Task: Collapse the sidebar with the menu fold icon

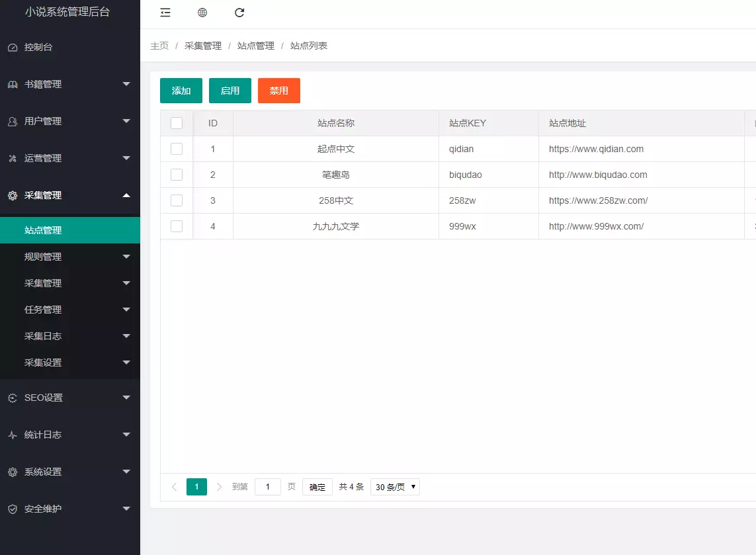Action: [x=165, y=13]
